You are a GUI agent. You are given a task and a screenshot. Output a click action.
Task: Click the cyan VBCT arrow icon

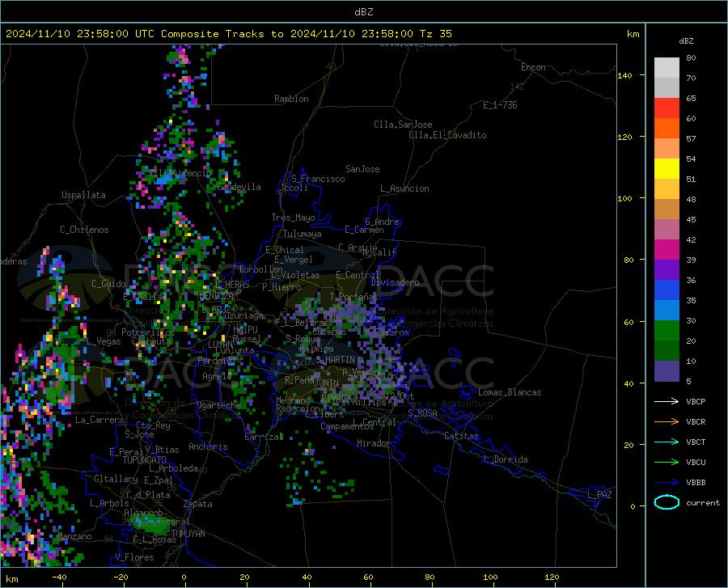click(667, 442)
